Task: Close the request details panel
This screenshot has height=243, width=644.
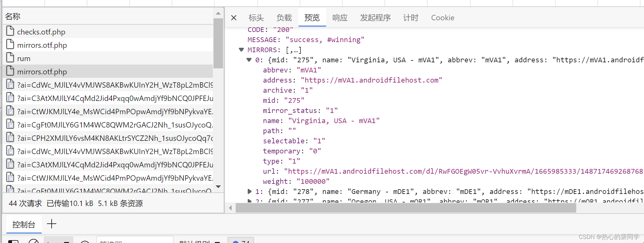Action: 234,18
